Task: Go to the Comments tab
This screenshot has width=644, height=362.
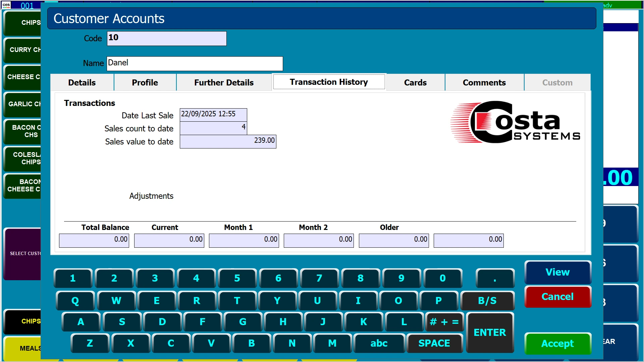Action: pos(484,82)
